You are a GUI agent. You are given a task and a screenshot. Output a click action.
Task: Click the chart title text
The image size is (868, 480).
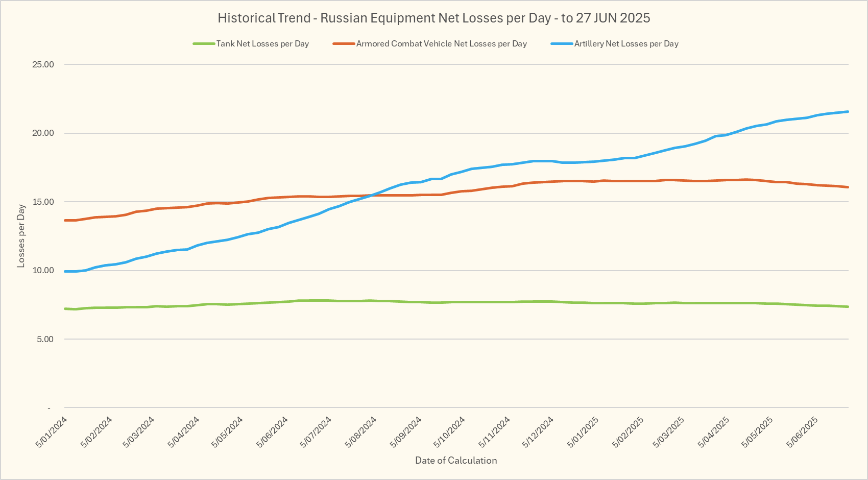pos(433,18)
